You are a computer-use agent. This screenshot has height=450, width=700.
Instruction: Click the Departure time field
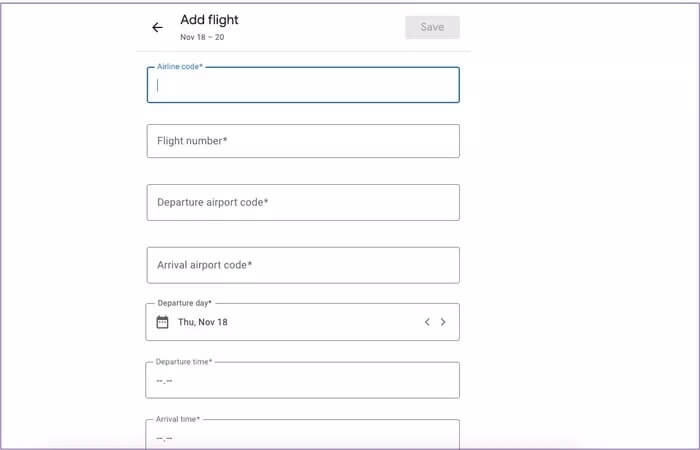coord(303,381)
